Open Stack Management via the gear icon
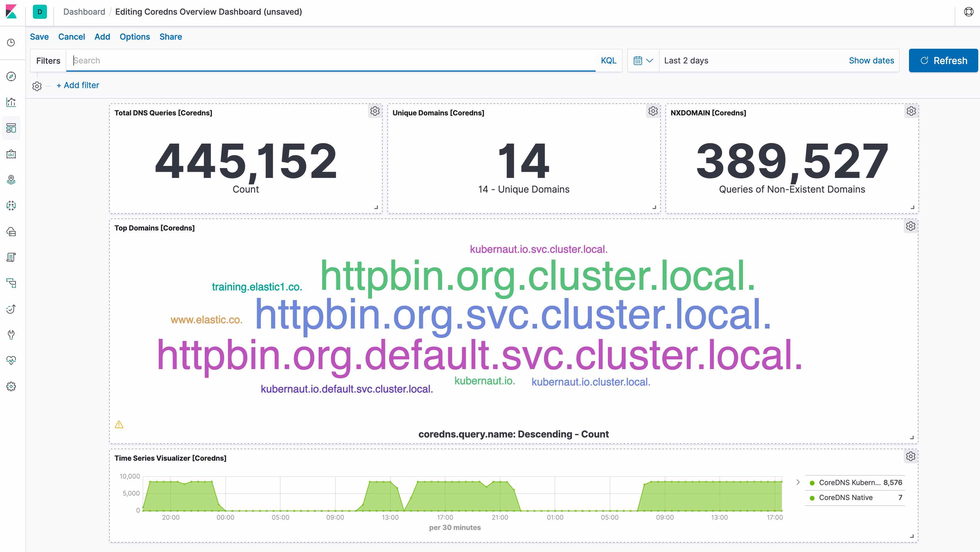This screenshot has width=980, height=552. [11, 386]
